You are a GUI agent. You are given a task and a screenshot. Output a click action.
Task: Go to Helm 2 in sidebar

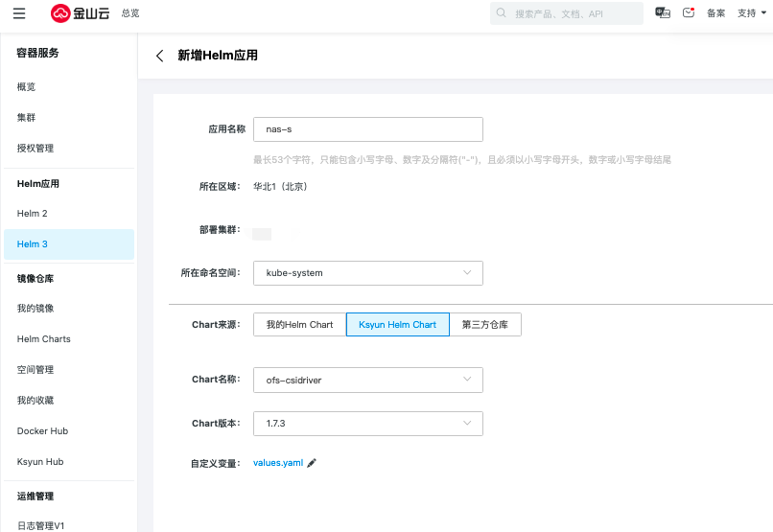click(x=33, y=214)
